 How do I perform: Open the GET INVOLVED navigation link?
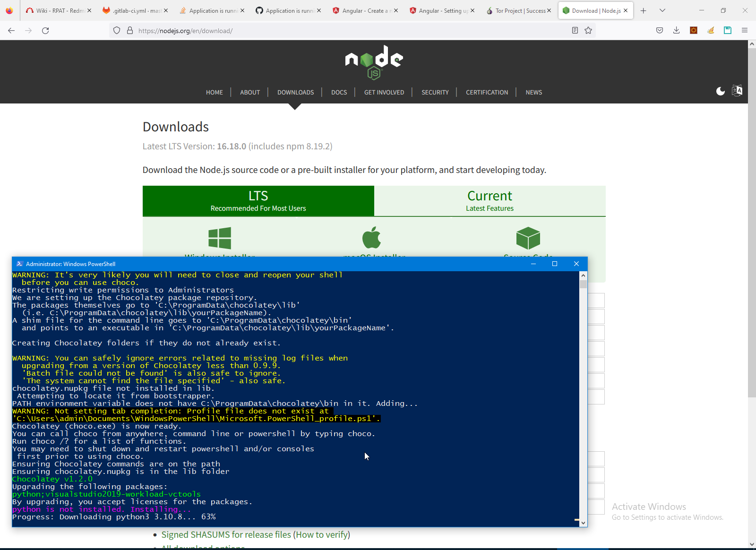coord(384,92)
